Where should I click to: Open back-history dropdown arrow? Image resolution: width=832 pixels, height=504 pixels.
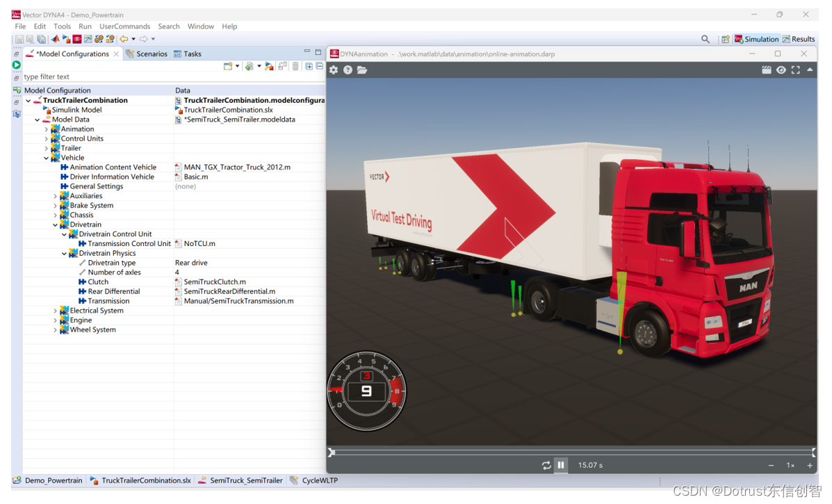[133, 39]
